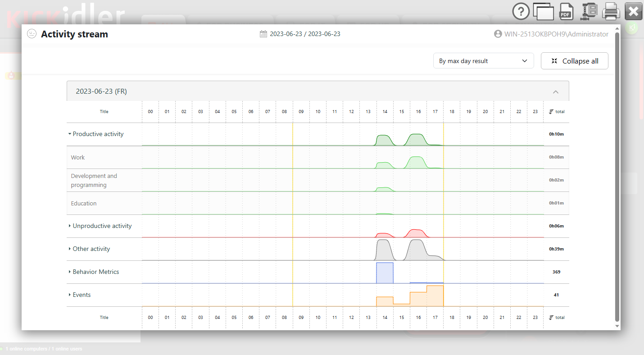
Task: Click the total sort icon in bottom header
Action: [551, 318]
